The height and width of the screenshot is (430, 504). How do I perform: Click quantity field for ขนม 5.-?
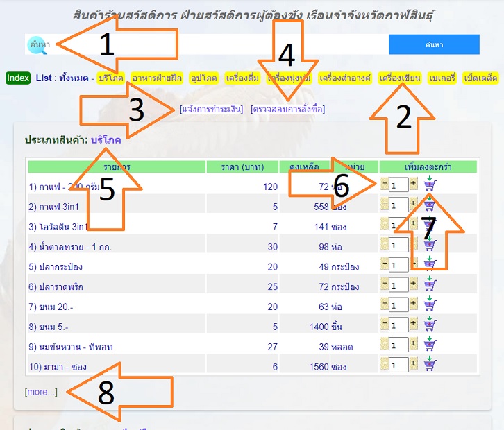point(398,325)
